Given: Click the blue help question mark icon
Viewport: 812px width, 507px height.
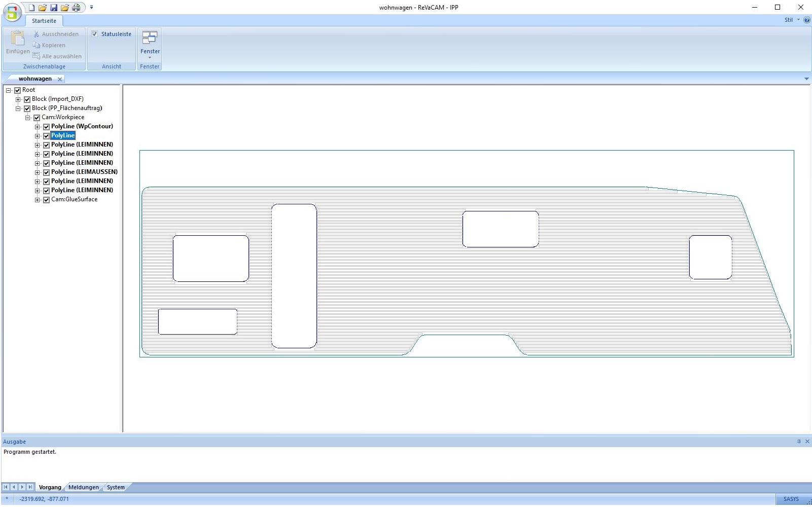Looking at the screenshot, I should 807,20.
